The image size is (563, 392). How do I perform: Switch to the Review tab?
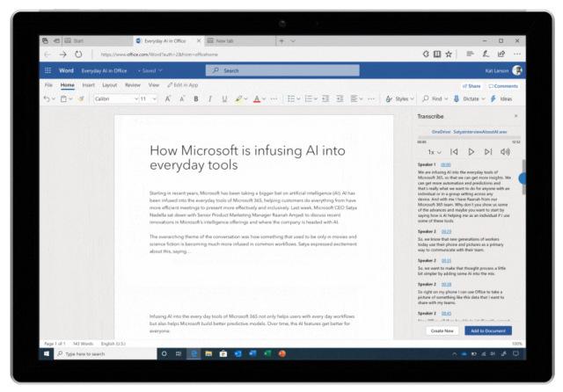click(133, 85)
